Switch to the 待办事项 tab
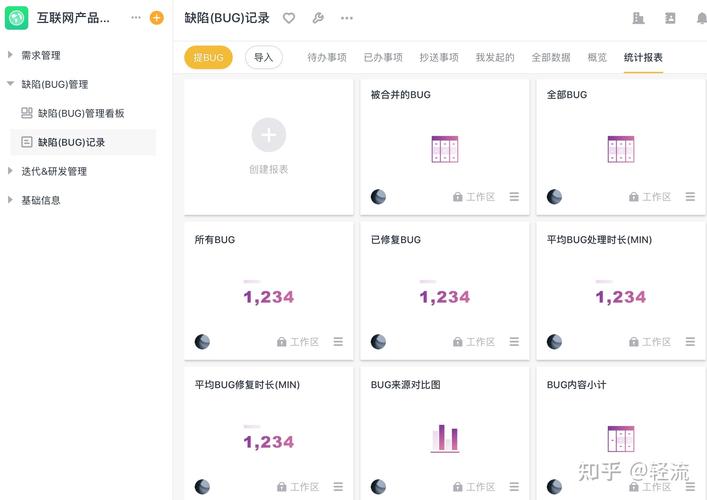 pos(327,58)
